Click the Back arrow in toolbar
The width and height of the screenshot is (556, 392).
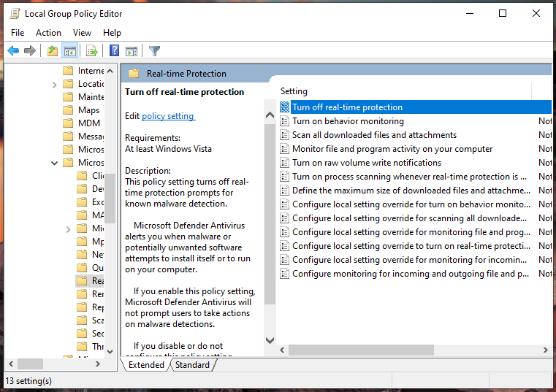click(13, 50)
